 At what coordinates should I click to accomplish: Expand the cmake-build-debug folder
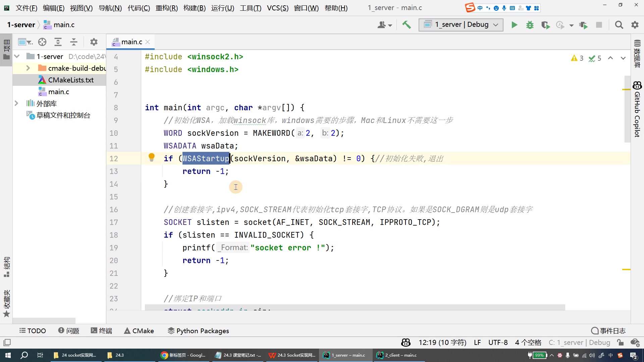pyautogui.click(x=28, y=68)
